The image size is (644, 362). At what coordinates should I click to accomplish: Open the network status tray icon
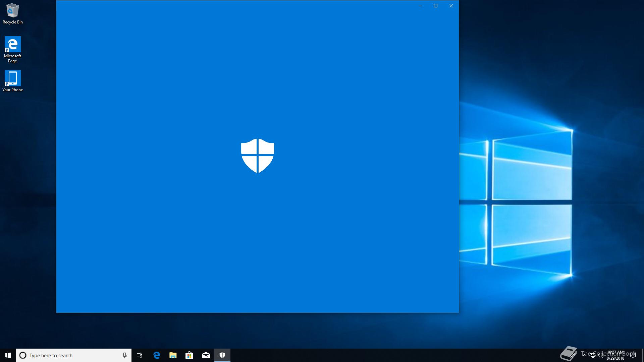pos(593,355)
